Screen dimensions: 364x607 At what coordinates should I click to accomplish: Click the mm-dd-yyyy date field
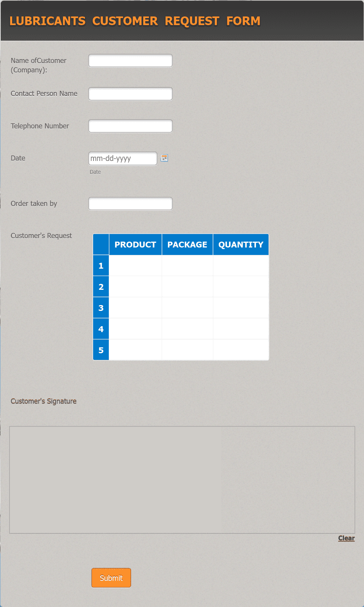(123, 159)
